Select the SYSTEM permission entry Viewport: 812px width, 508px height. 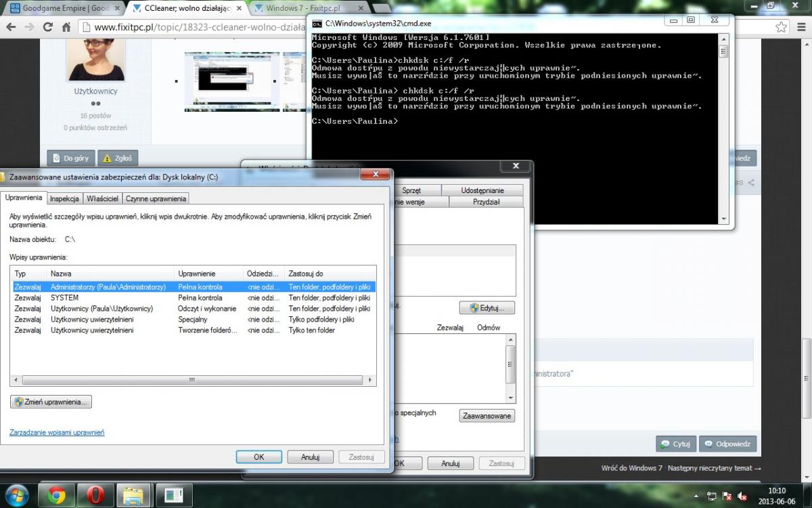click(x=194, y=298)
